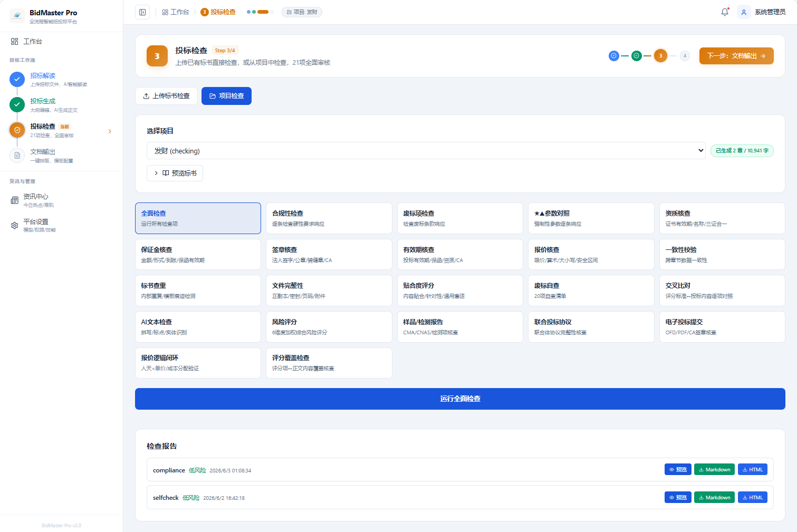This screenshot has width=797, height=532.
Task: Pick the 废标自查 card
Action: 591,291
